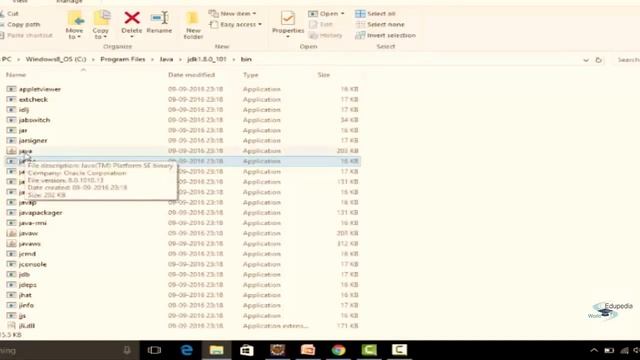Select the jcmd file

(27, 254)
